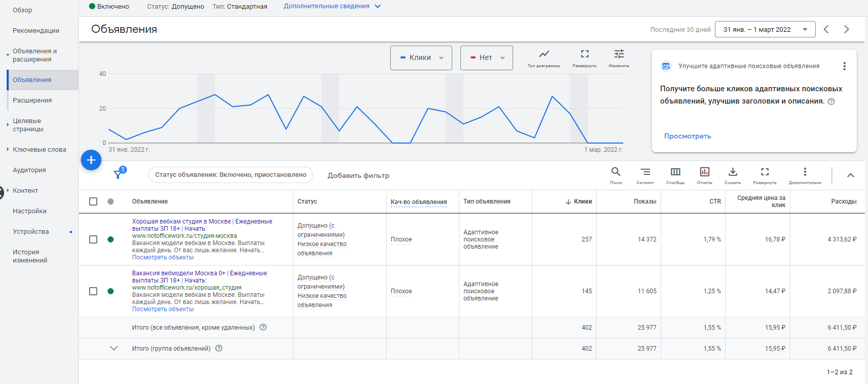The image size is (868, 384).
Task: Select Extensions in the left sidebar
Action: [x=32, y=100]
